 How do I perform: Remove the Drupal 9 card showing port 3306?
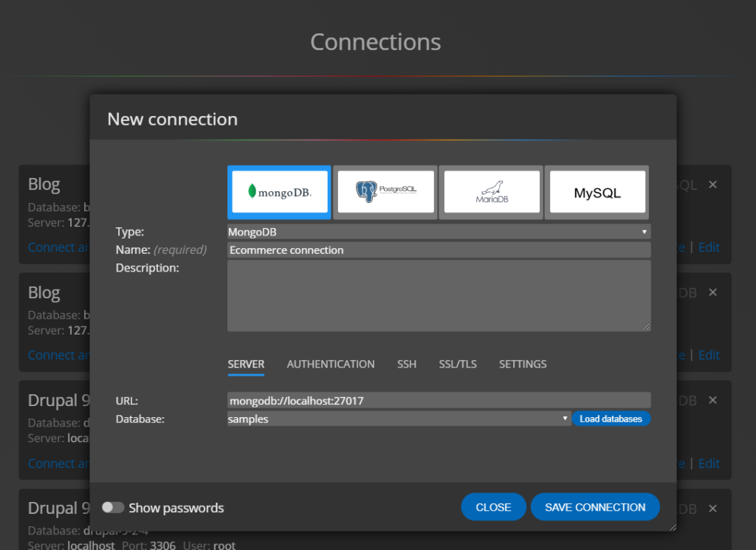(x=712, y=509)
